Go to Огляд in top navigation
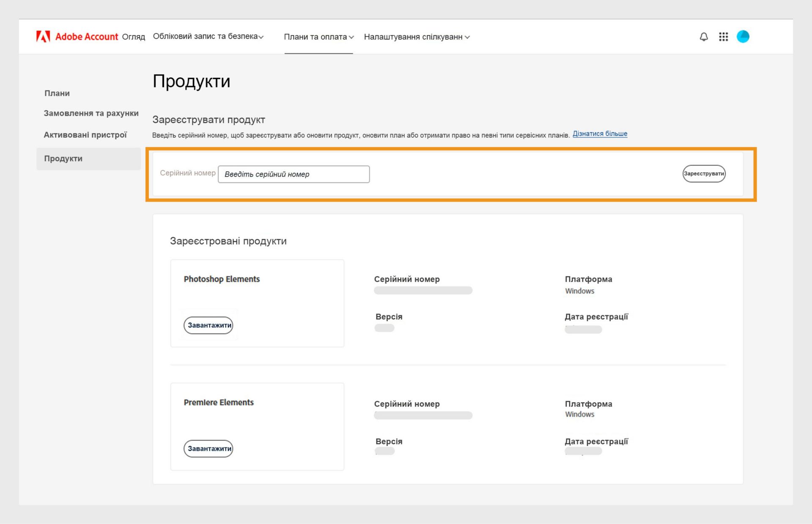Screen dimensions: 812x524 (133, 37)
